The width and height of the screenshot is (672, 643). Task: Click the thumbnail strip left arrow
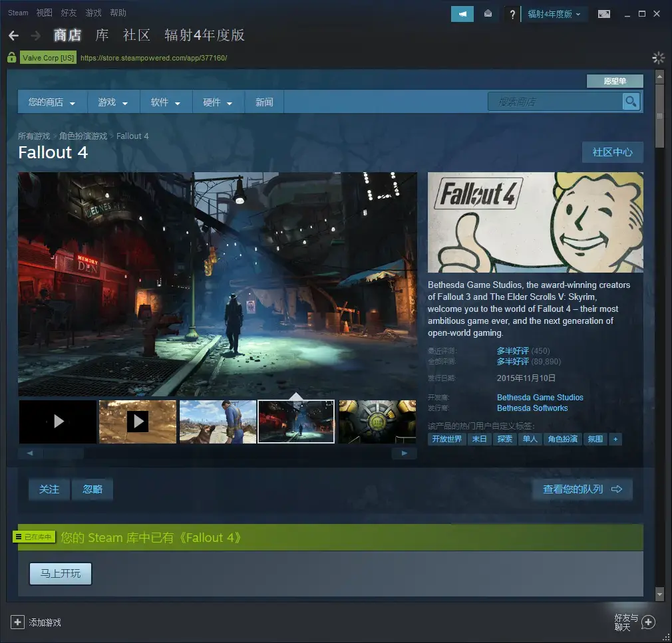(x=29, y=453)
